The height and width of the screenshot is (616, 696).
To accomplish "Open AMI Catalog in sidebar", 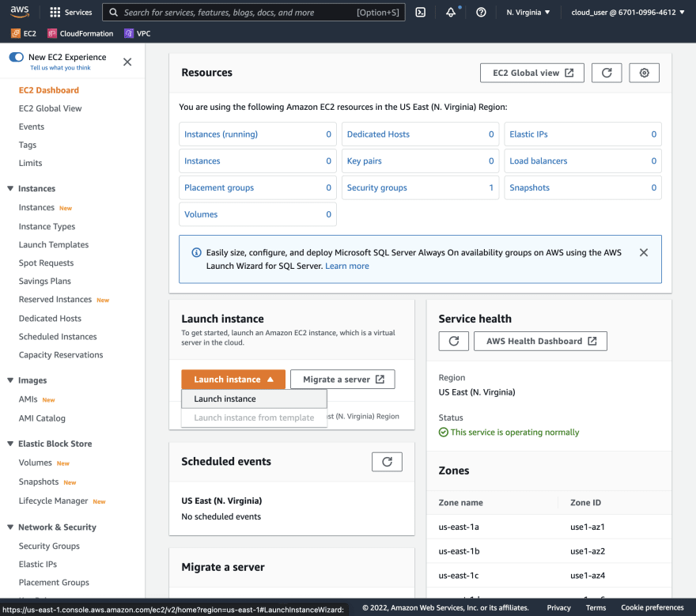I will tap(42, 418).
